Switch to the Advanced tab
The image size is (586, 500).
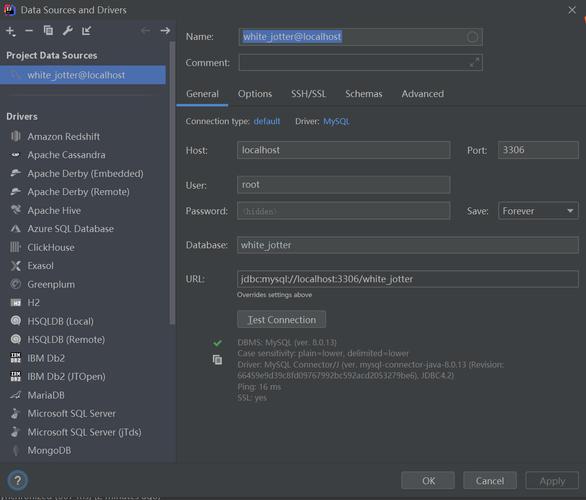[x=423, y=94]
